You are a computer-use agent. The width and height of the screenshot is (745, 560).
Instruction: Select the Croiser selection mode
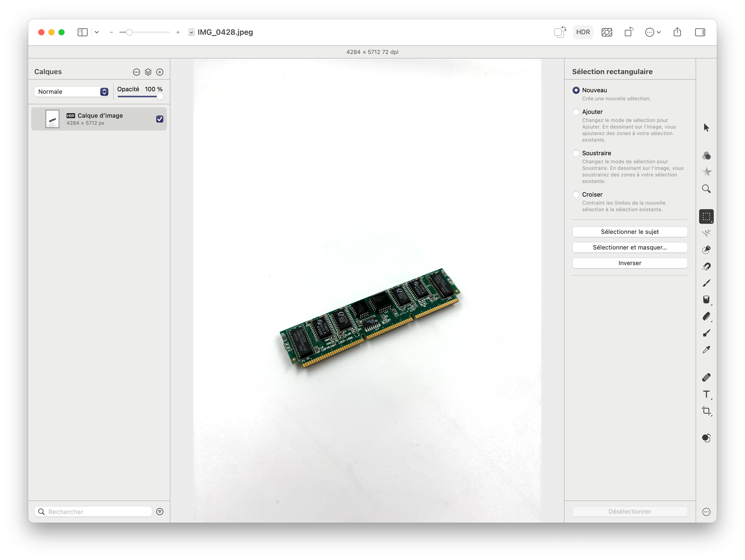[576, 195]
